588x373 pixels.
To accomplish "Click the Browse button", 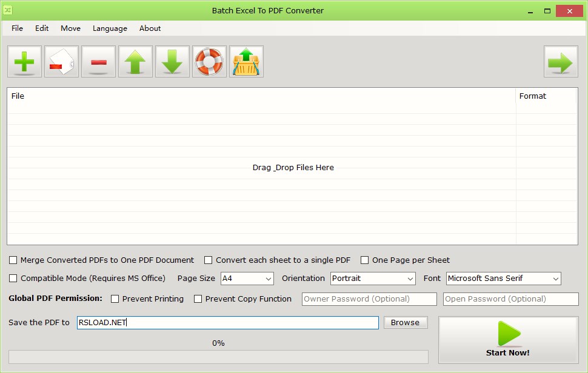I will point(405,322).
